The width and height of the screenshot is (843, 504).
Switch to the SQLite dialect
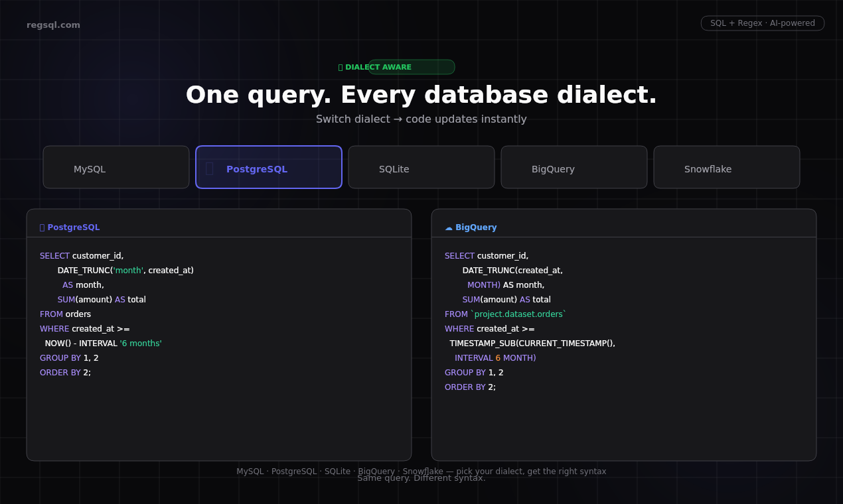pyautogui.click(x=421, y=167)
